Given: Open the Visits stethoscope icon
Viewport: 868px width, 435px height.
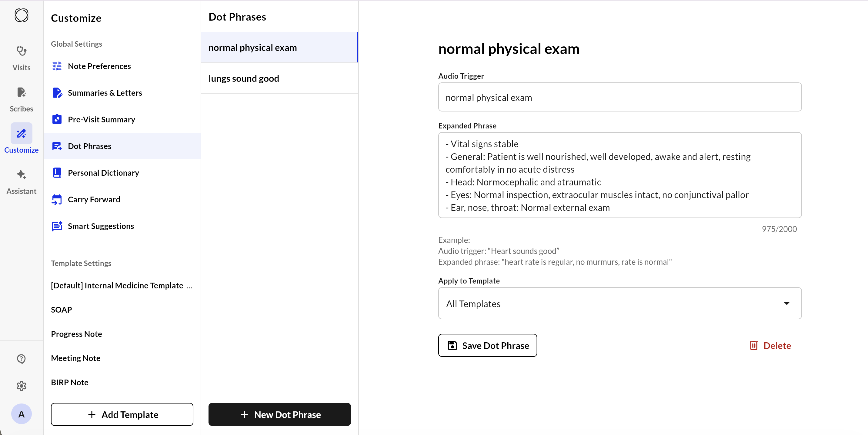Looking at the screenshot, I should (x=21, y=51).
